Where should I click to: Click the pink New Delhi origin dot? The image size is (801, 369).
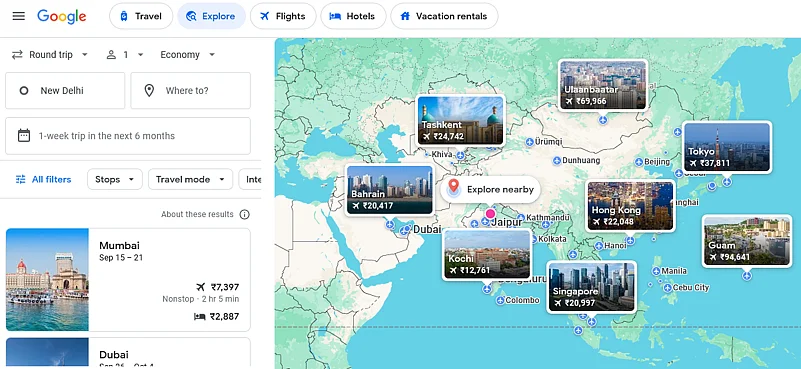coord(490,214)
